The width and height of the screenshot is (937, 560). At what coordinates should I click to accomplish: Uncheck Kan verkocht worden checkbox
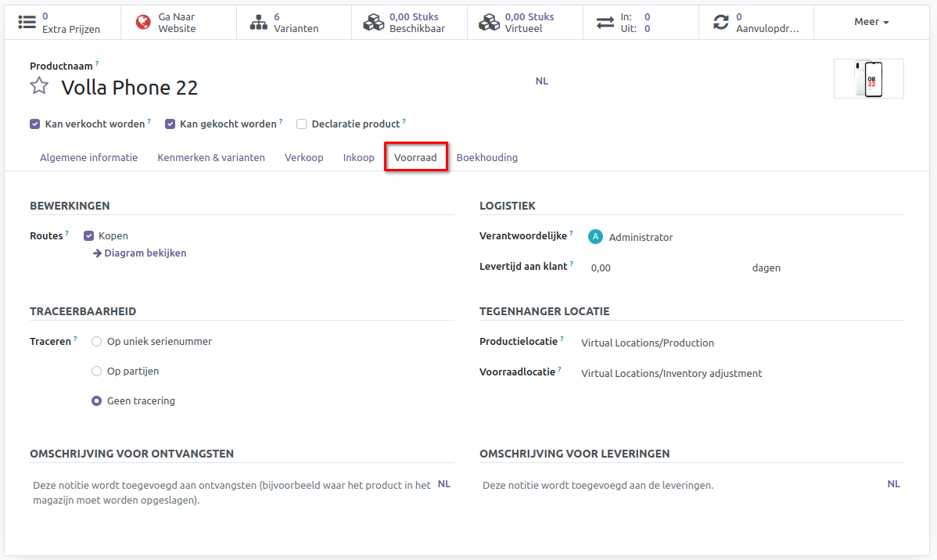35,124
